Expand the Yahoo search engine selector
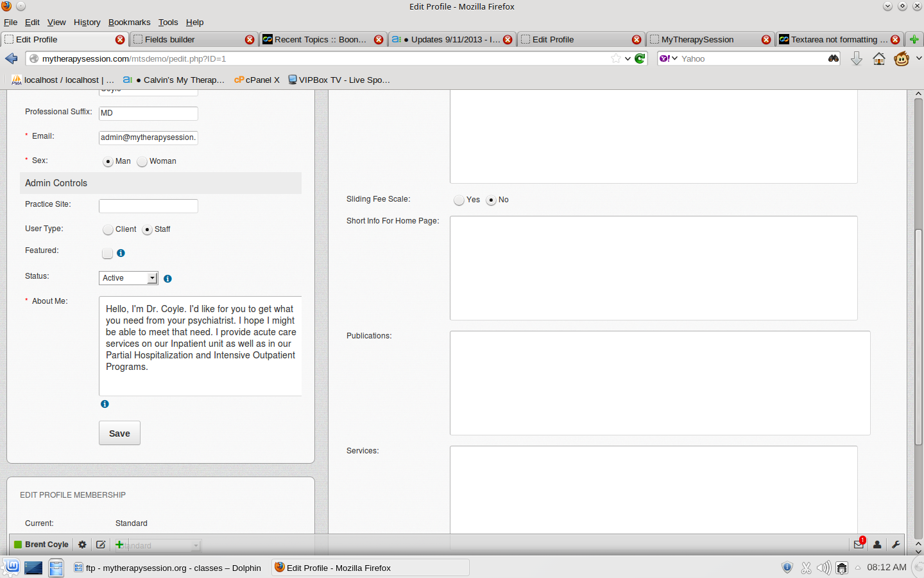This screenshot has width=924, height=578. click(669, 58)
